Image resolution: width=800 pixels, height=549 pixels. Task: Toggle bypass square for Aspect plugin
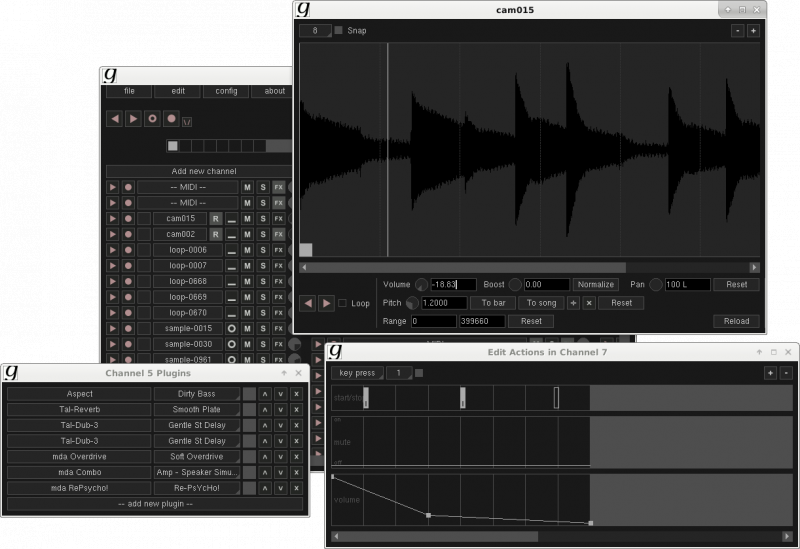(249, 394)
